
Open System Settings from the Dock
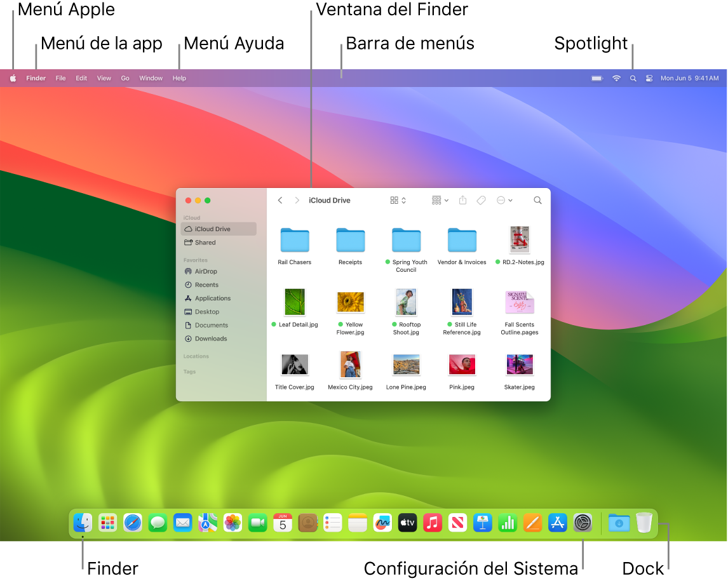583,523
